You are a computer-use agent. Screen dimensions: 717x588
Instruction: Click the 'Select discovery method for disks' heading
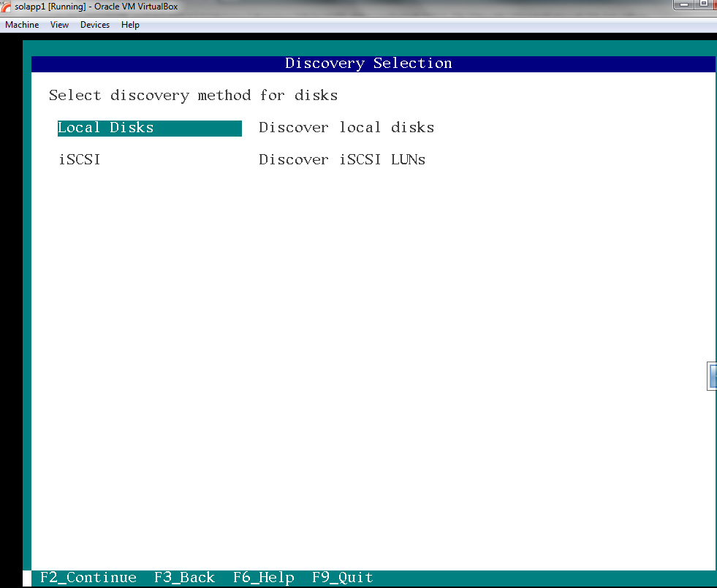(194, 96)
